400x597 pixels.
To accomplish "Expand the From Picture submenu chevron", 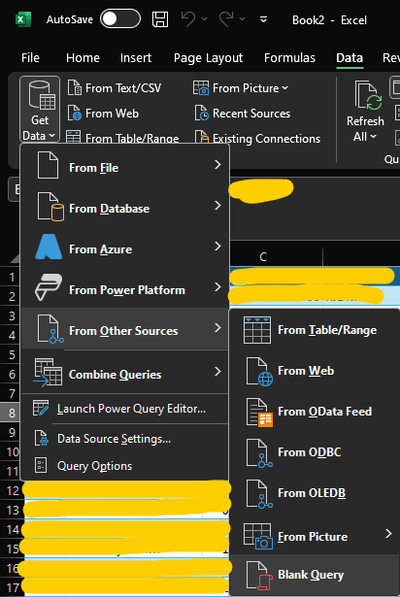I will point(388,533).
